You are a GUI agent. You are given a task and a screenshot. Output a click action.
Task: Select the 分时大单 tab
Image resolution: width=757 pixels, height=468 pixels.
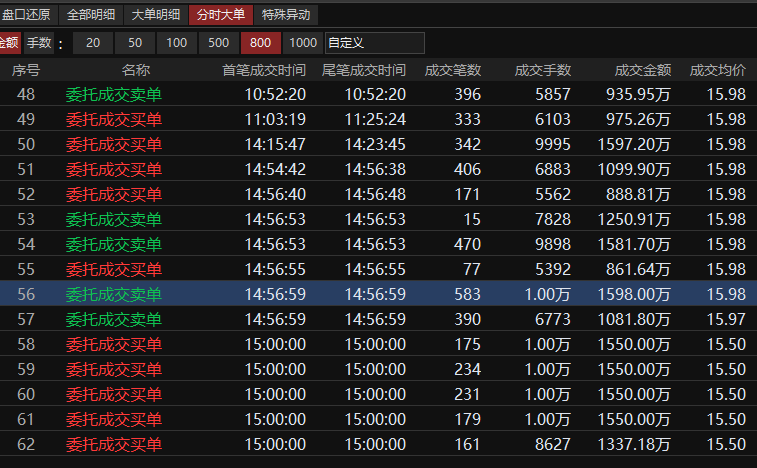tap(221, 15)
